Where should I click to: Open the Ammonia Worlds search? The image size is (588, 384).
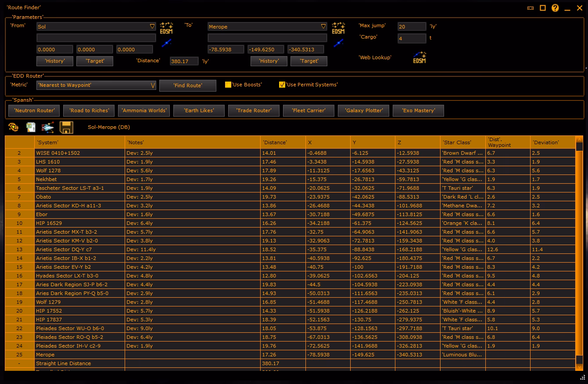point(144,110)
